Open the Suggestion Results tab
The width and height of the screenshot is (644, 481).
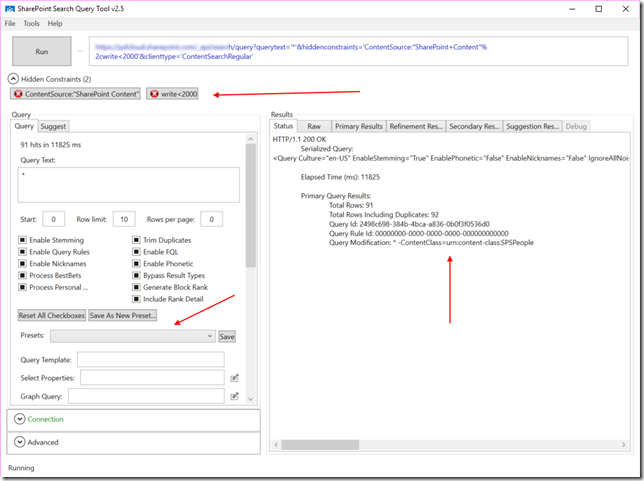click(x=532, y=127)
